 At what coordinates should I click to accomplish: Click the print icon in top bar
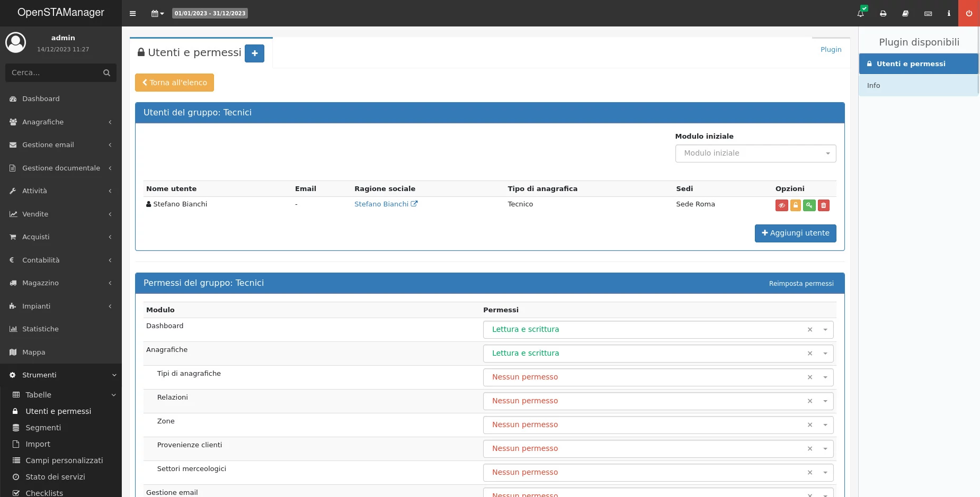883,13
